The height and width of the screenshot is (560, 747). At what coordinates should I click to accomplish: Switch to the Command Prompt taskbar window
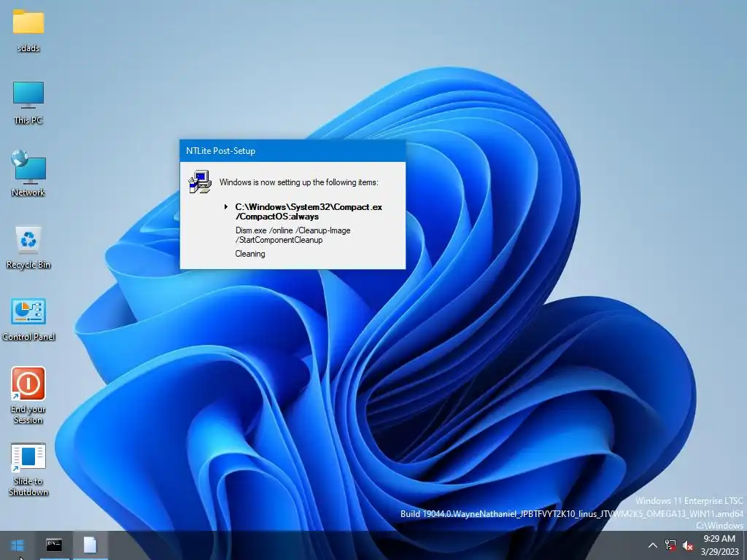point(54,545)
